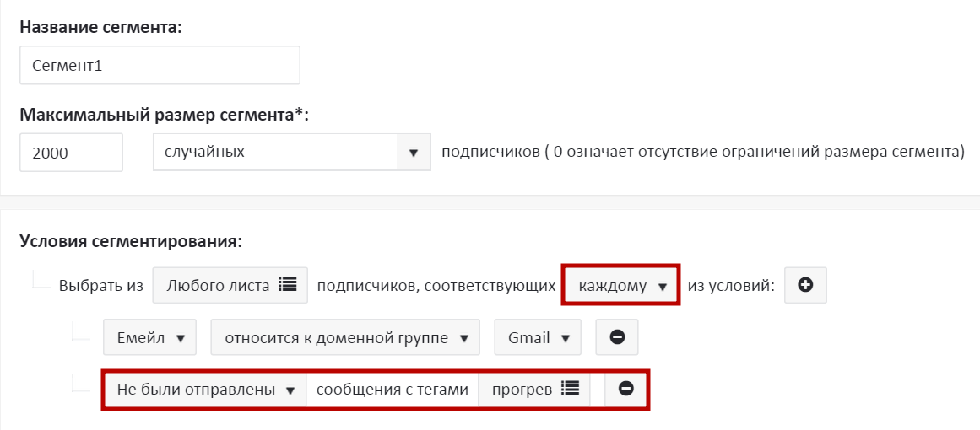Viewport: 980px width, 430px height.
Task: Open the прогрев tag list picker
Action: coord(533,389)
